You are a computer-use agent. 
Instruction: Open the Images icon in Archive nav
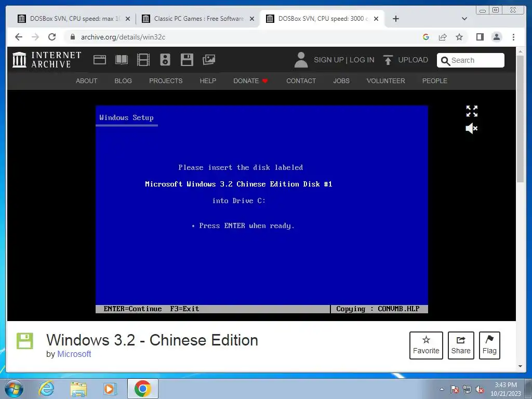pos(209,60)
